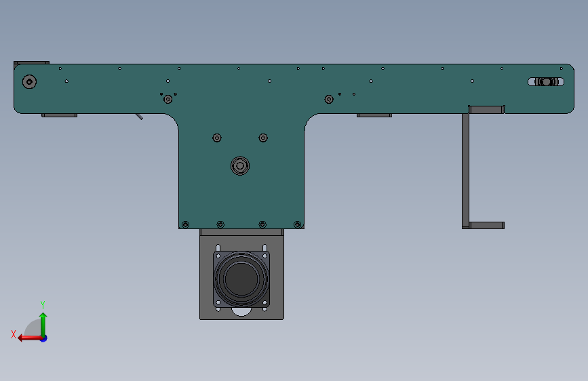Click the "Y" label on the triad
The width and height of the screenshot is (588, 381).
(43, 304)
